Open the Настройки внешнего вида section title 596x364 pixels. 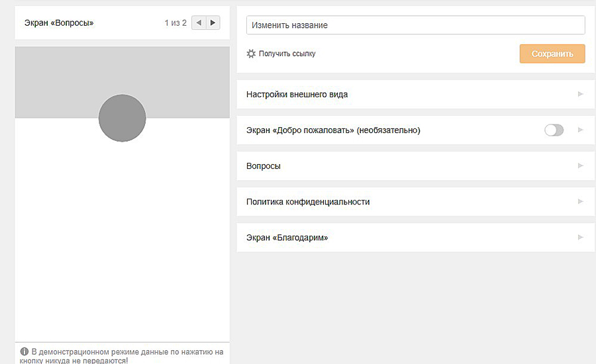click(x=297, y=95)
